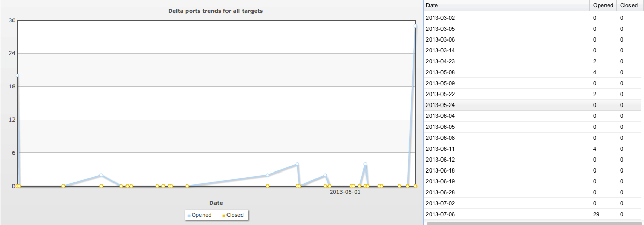Sort the table by the Date column header
644x225 pixels.
pos(506,5)
